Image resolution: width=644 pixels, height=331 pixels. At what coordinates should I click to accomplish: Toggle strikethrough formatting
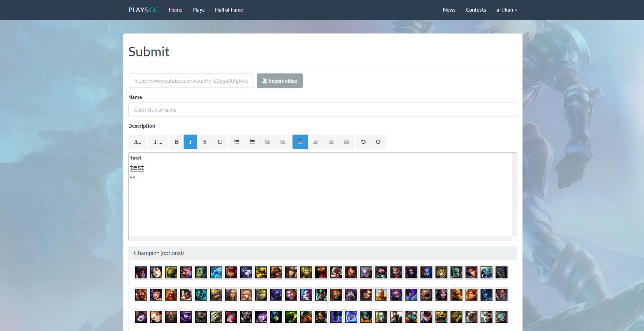click(x=205, y=142)
